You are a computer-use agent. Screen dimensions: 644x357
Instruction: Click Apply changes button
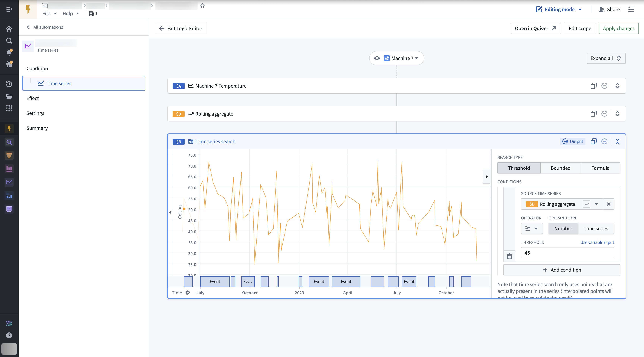(618, 28)
